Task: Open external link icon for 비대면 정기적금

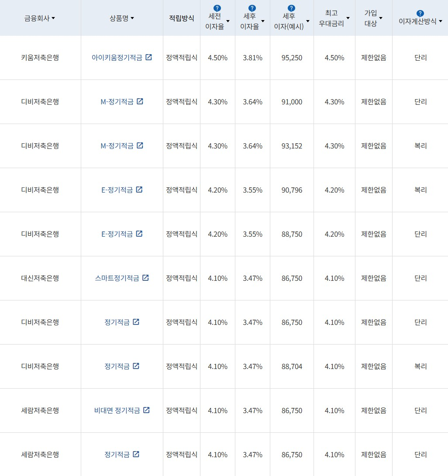Action: click(146, 410)
